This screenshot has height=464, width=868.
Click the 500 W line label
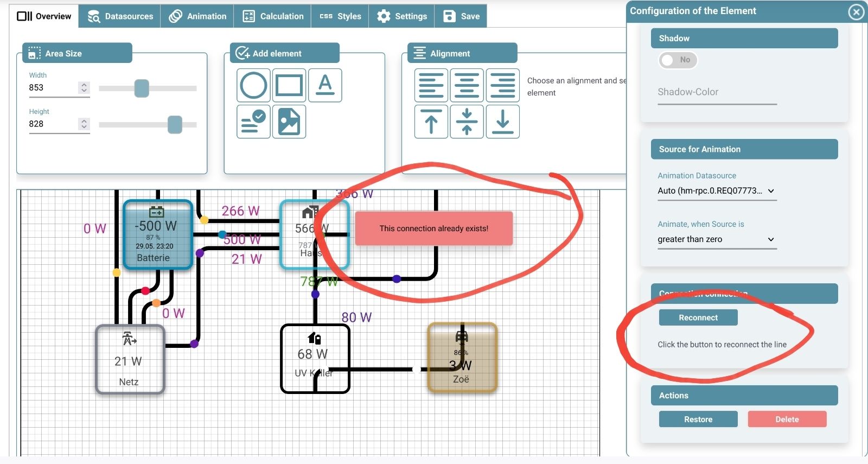(x=242, y=239)
